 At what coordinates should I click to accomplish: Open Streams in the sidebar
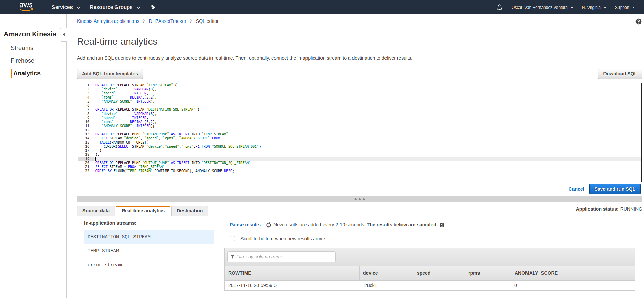coord(22,48)
